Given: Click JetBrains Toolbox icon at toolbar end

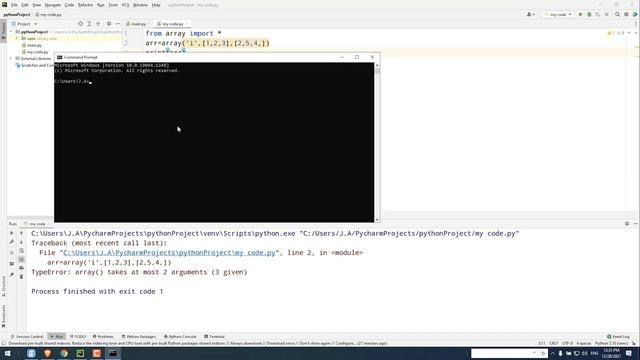Looking at the screenshot, I should pyautogui.click(x=635, y=14).
